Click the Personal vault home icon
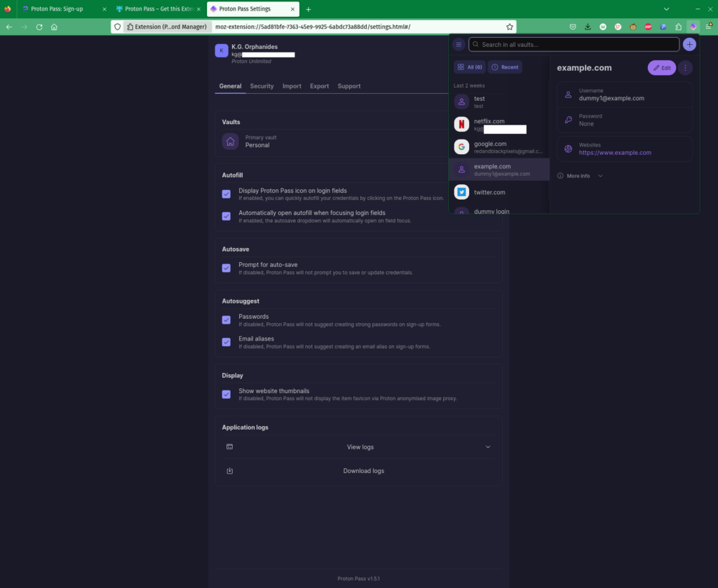The width and height of the screenshot is (718, 588). point(230,142)
